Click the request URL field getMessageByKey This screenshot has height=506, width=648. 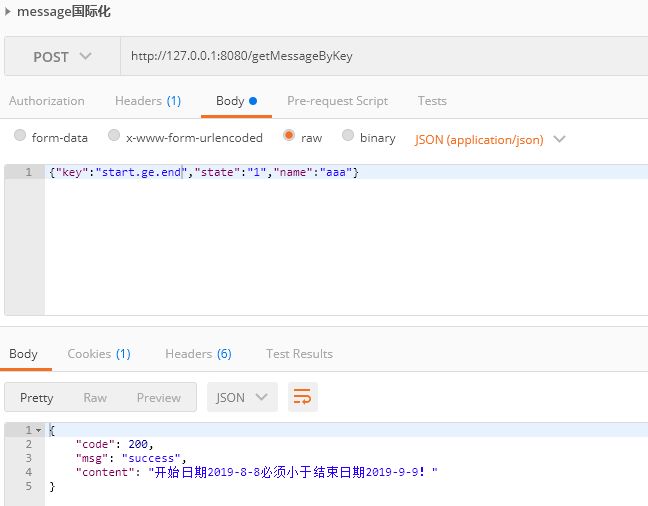pos(384,56)
